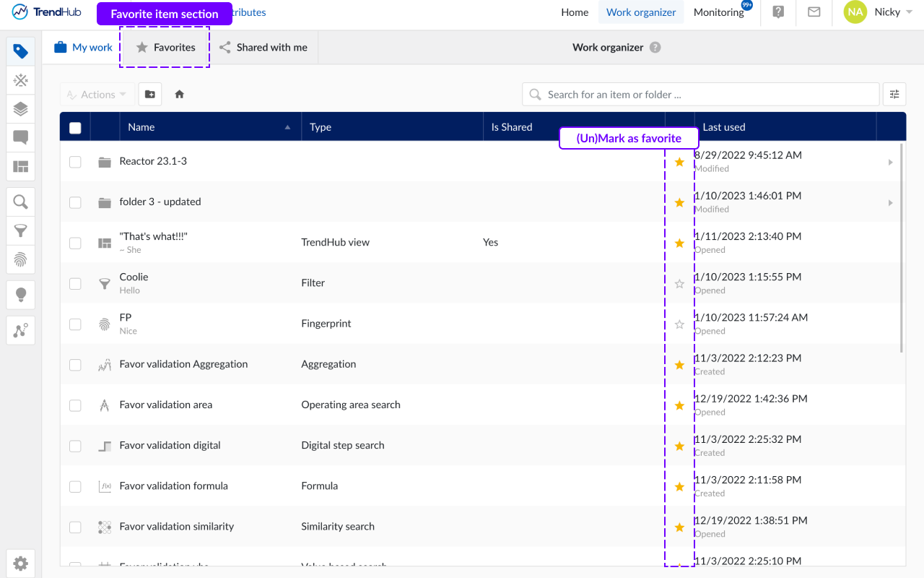Image resolution: width=924 pixels, height=578 pixels.
Task: Click the search magnifier icon in sidebar
Action: pos(21,202)
